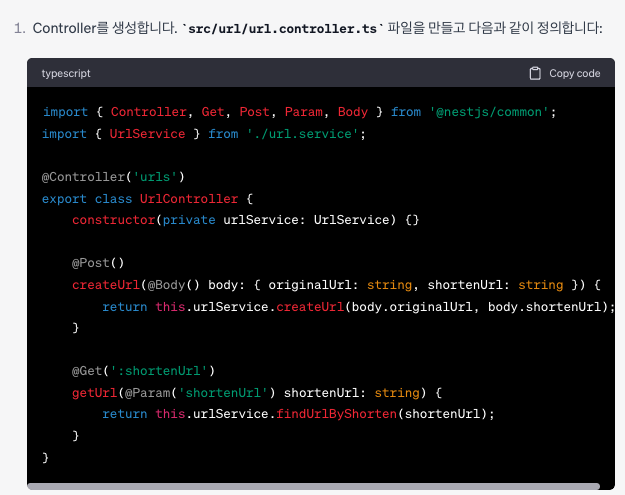Click the '@nestjs/common' import string
Viewport: 625px width, 495px height.
(489, 112)
